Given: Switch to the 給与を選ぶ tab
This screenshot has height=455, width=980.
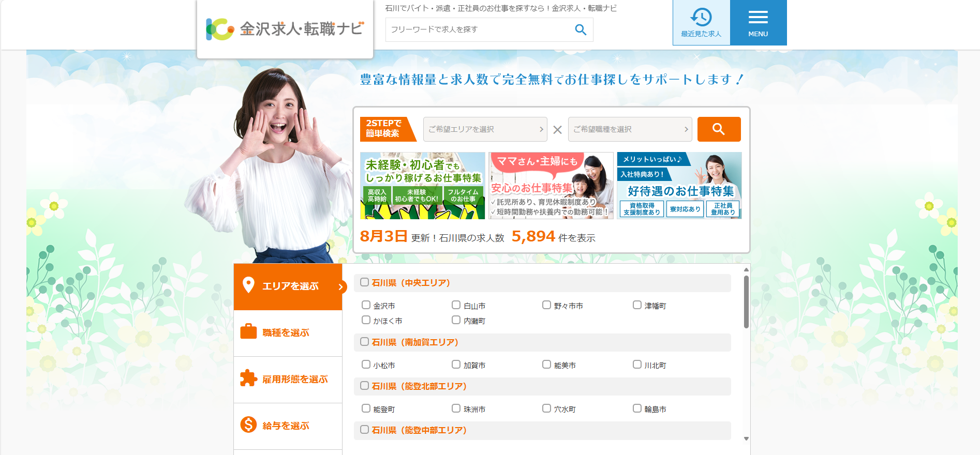Looking at the screenshot, I should 288,426.
